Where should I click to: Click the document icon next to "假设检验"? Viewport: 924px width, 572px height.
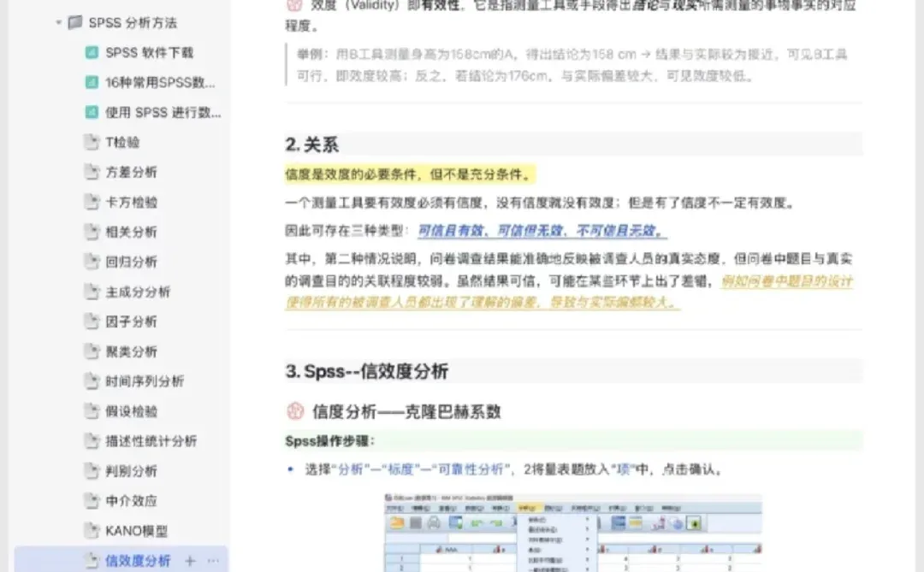coord(92,410)
